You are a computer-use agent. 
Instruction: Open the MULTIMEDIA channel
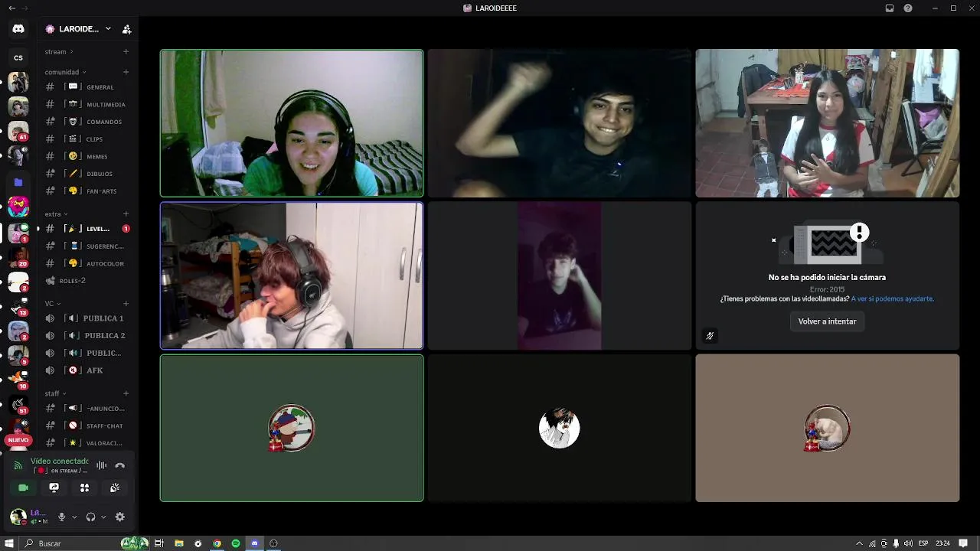(x=87, y=104)
